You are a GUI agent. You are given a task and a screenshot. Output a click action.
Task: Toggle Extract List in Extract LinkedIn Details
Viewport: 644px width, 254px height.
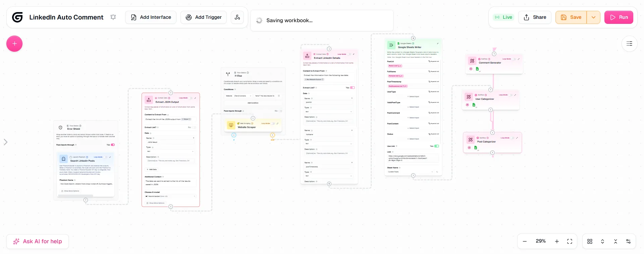(353, 88)
